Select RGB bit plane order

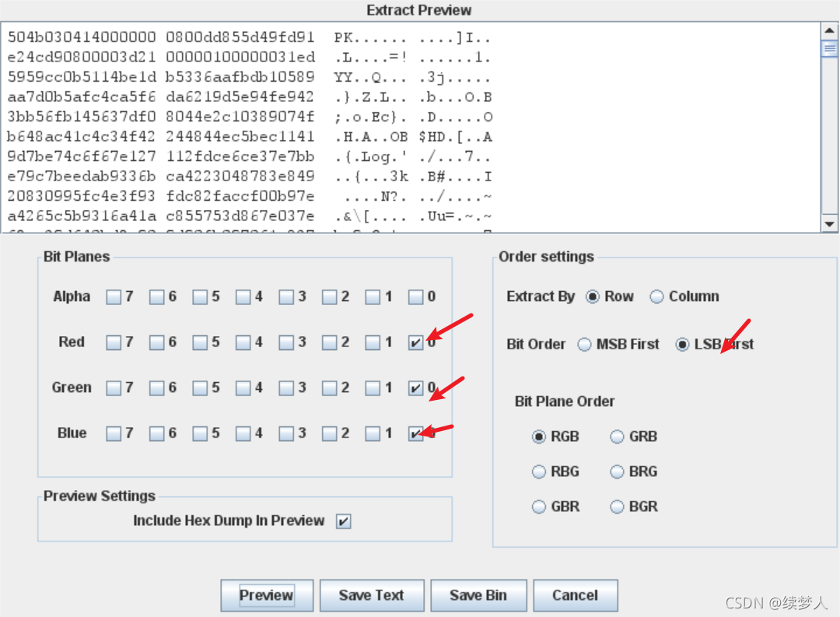point(539,437)
